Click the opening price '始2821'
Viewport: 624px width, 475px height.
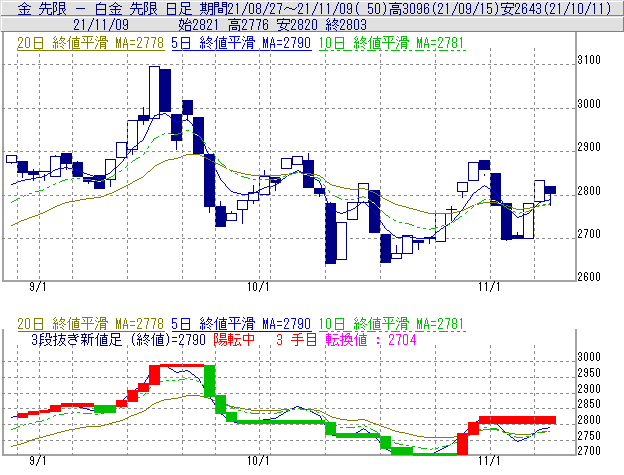point(198,25)
